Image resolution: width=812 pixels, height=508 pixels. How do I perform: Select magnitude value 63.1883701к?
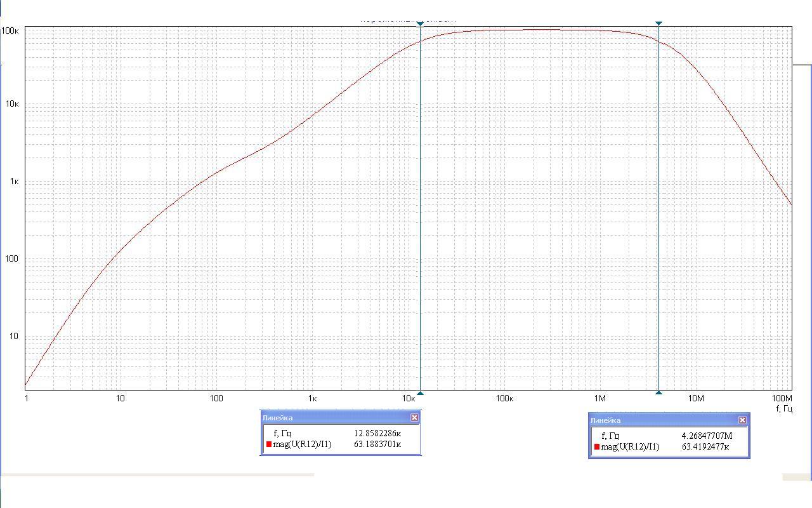click(x=377, y=444)
